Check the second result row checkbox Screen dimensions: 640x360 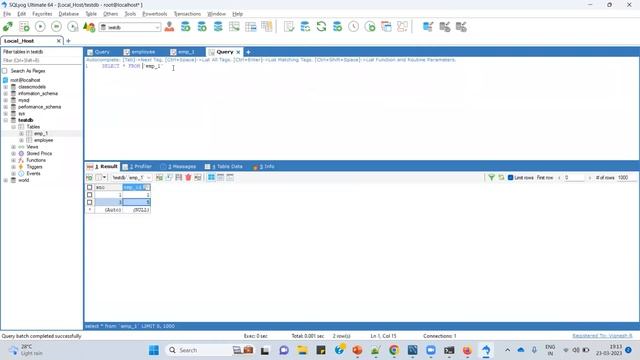(x=89, y=202)
